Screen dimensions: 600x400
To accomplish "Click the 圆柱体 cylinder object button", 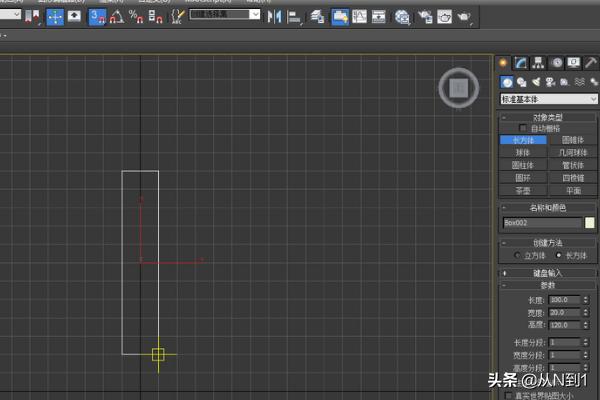I will pos(523,165).
